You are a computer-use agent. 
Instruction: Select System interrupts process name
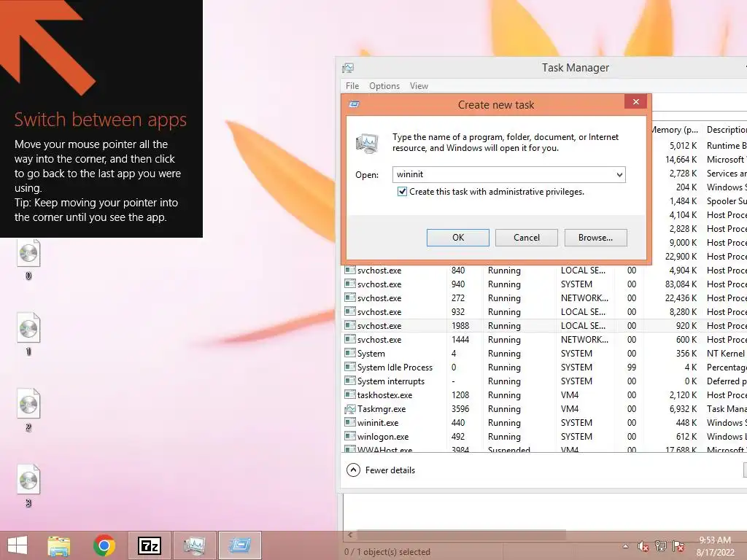click(391, 381)
